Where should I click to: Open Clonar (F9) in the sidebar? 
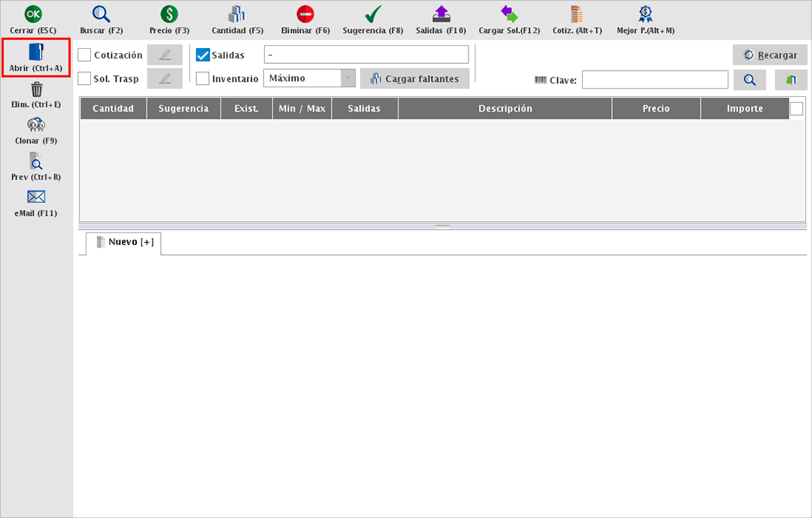[x=36, y=126]
